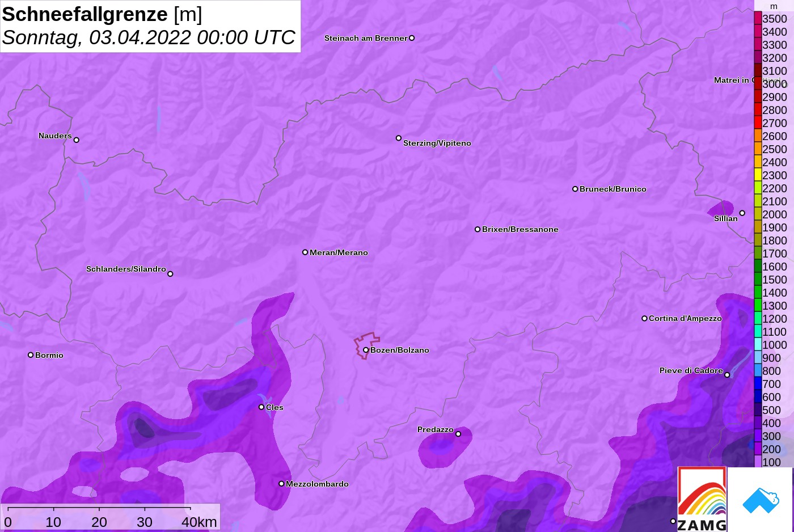
Task: Select the dark indigo legend swatch for 500
Action: coord(758,409)
